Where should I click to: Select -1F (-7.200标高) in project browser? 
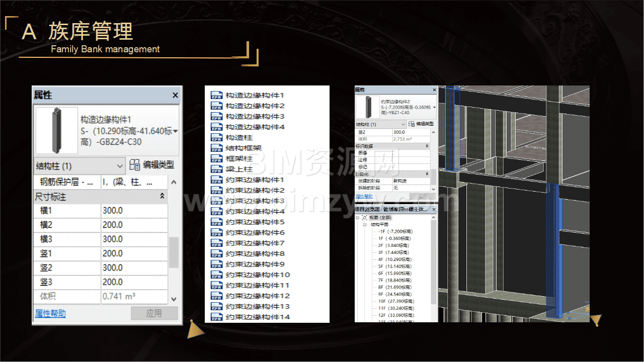coord(395,231)
